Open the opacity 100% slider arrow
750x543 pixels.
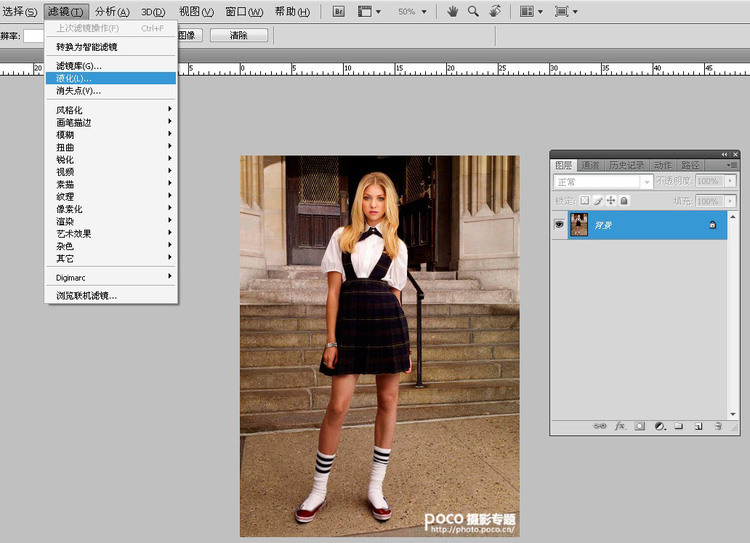point(730,181)
